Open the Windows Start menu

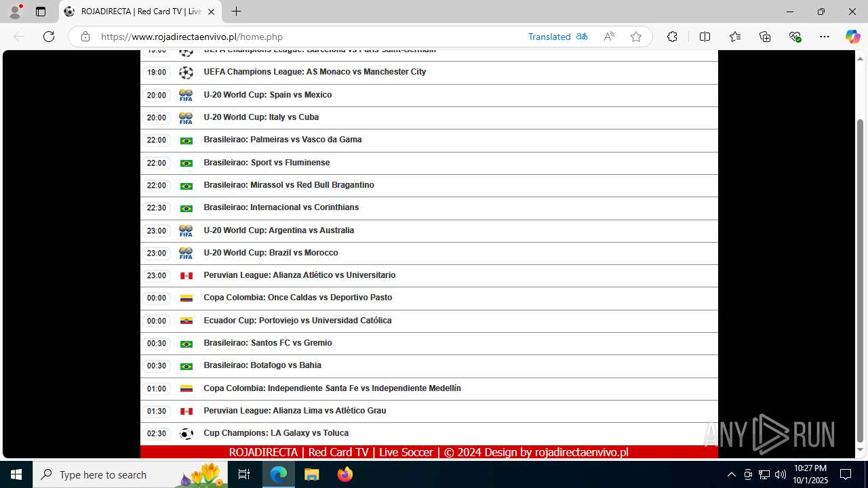tap(16, 474)
